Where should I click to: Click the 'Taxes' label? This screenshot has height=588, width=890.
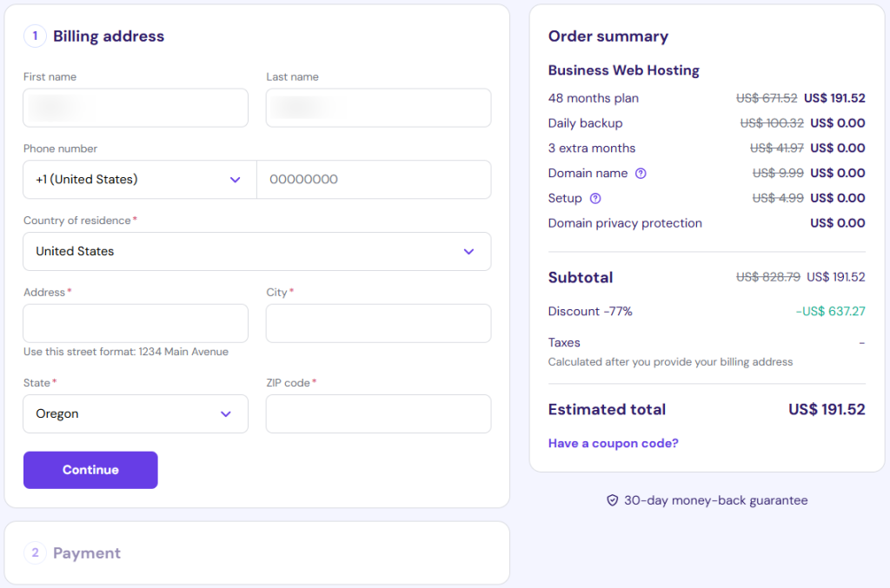click(x=563, y=342)
